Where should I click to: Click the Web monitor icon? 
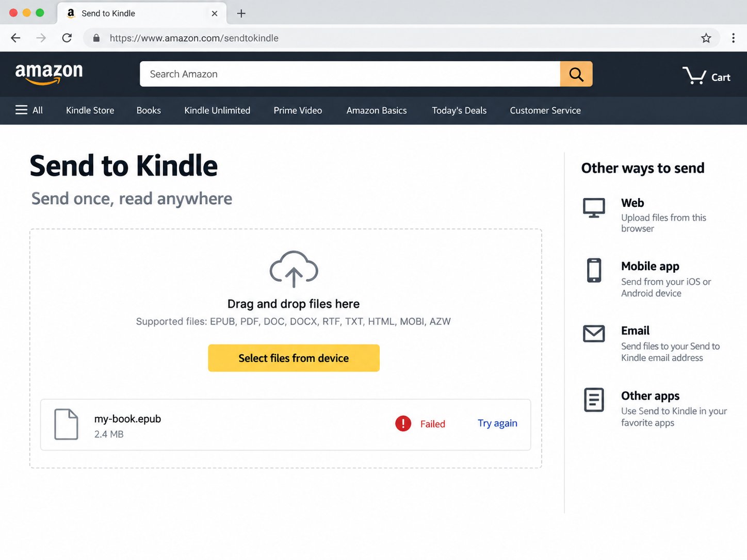(x=594, y=208)
